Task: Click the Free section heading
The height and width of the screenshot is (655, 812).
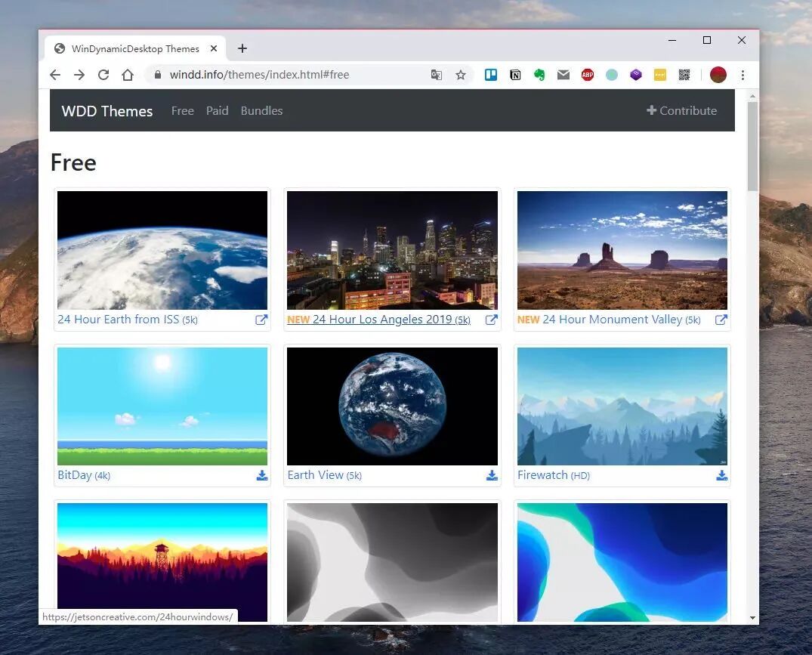Action: click(73, 162)
